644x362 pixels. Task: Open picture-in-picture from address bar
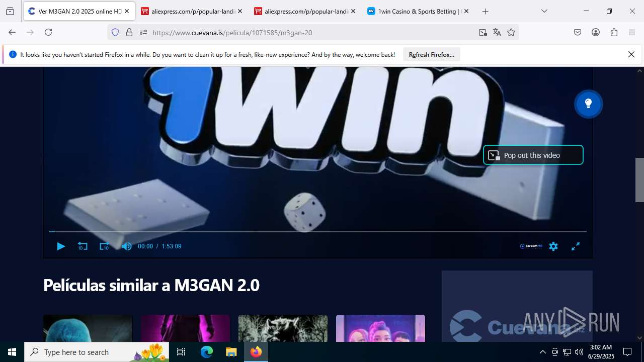tap(483, 32)
